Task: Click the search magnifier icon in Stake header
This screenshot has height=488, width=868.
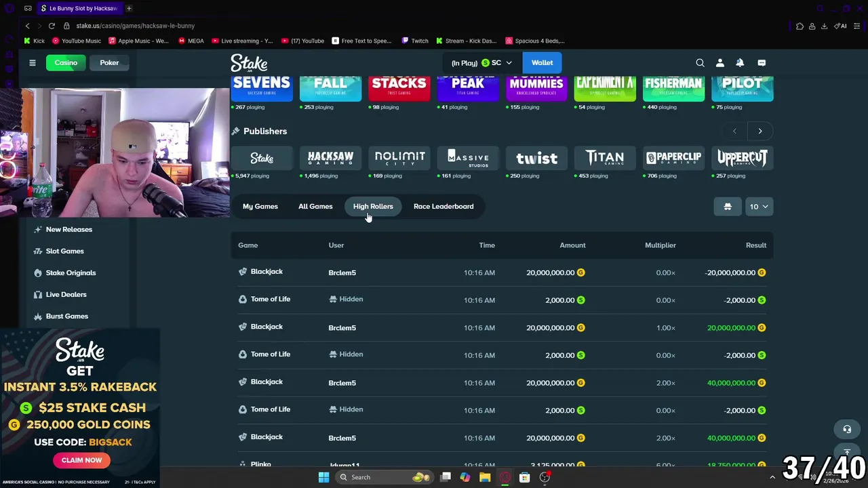Action: 700,62
